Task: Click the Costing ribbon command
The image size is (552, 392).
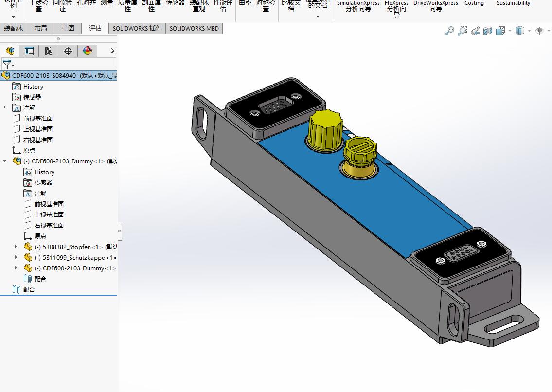Action: pyautogui.click(x=474, y=3)
